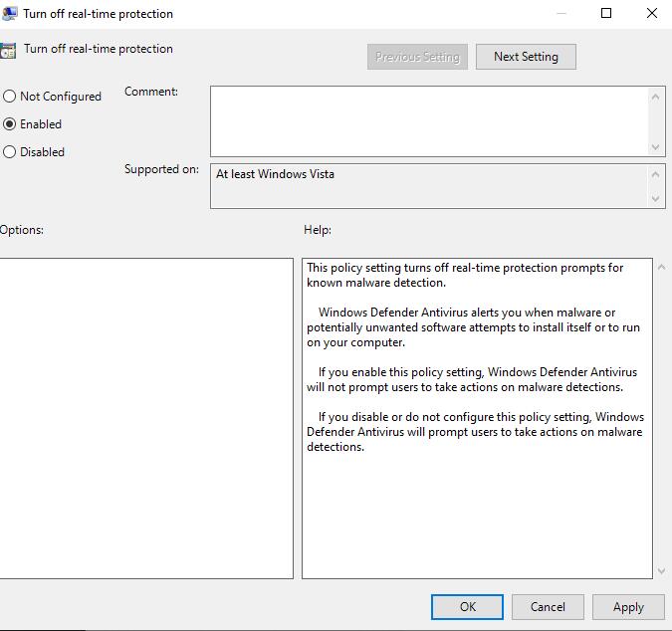Image resolution: width=672 pixels, height=631 pixels.
Task: Click the 'If you disable or do not configure' paragraph
Action: pyautogui.click(x=475, y=432)
